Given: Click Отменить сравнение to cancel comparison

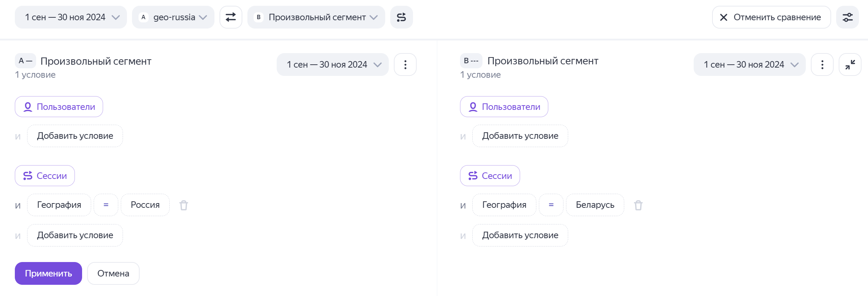Looking at the screenshot, I should pyautogui.click(x=771, y=17).
